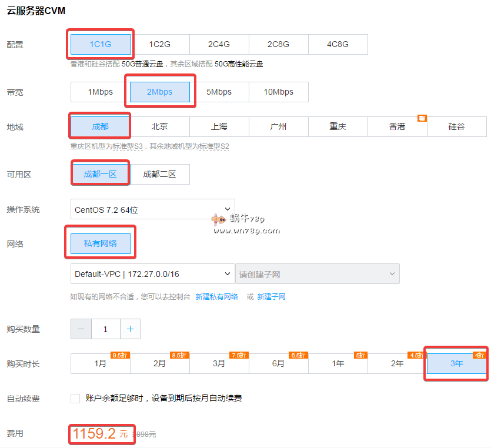This screenshot has height=448, width=491.
Task: Click the 标准型S3 machine type hint
Action: (128, 146)
